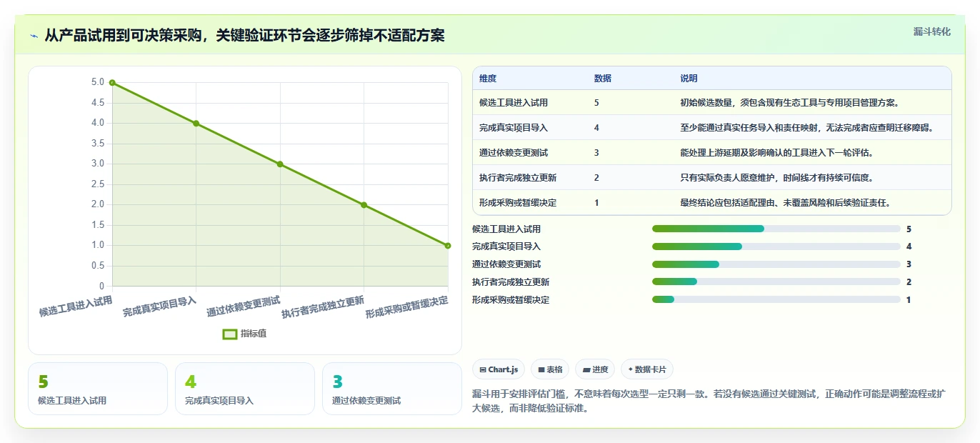The image size is (980, 443).
Task: Click the progress bar for 执行者完成独立更新
Action: pos(776,282)
